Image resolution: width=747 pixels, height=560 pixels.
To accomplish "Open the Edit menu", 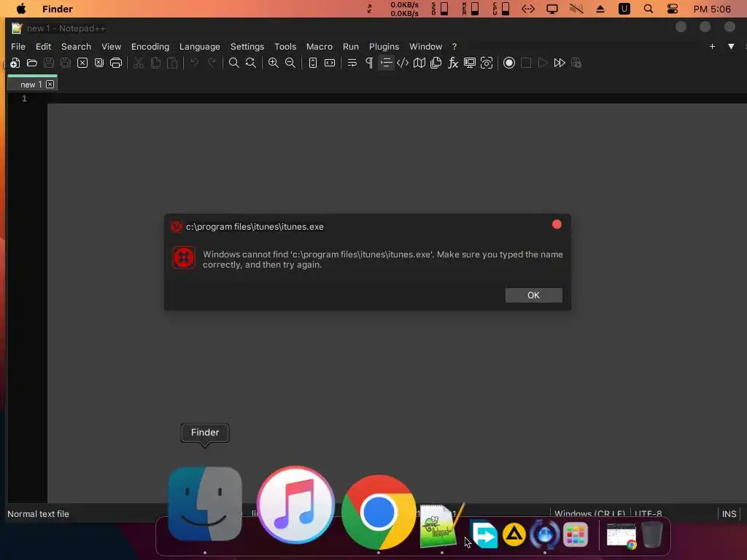I will 43,47.
